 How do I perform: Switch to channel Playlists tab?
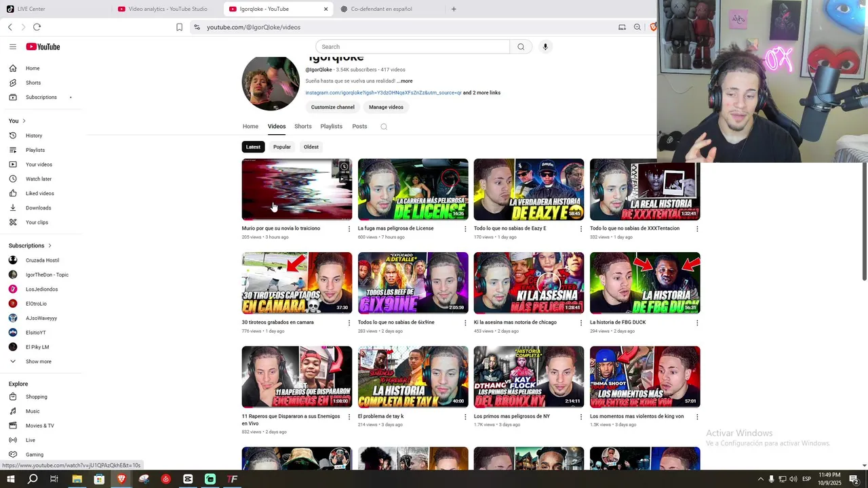tap(332, 127)
